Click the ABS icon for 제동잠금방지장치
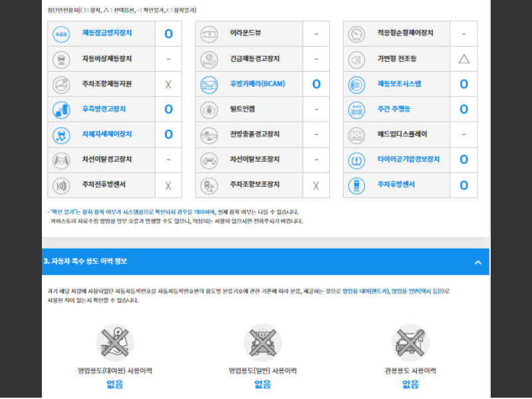Image resolution: width=532 pixels, height=399 pixels. click(61, 34)
